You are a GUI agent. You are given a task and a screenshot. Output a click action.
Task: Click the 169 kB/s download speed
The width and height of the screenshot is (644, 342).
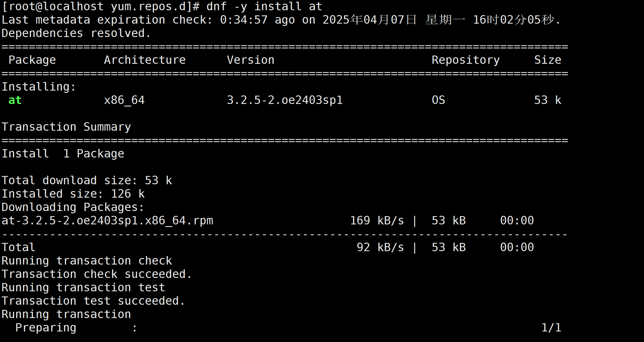tap(377, 221)
